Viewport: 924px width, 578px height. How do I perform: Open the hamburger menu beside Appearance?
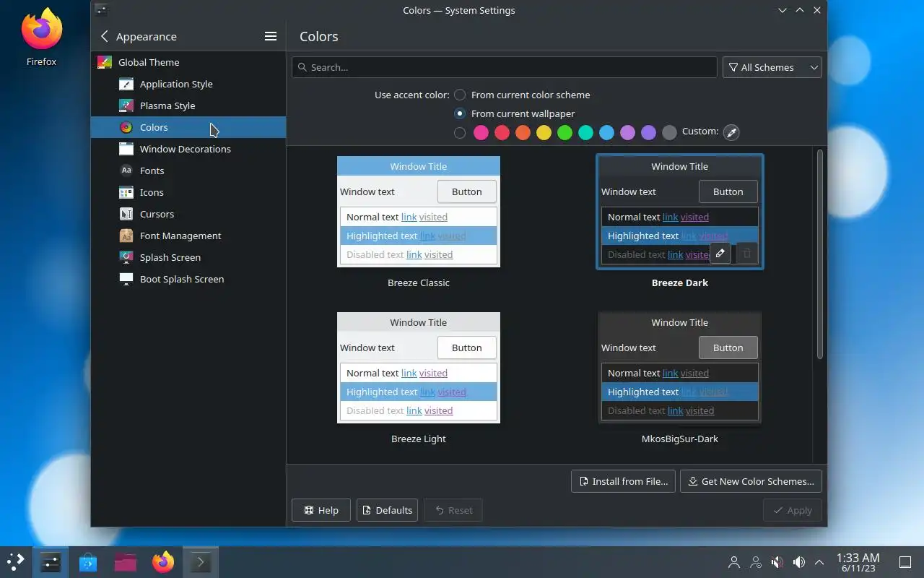(271, 36)
